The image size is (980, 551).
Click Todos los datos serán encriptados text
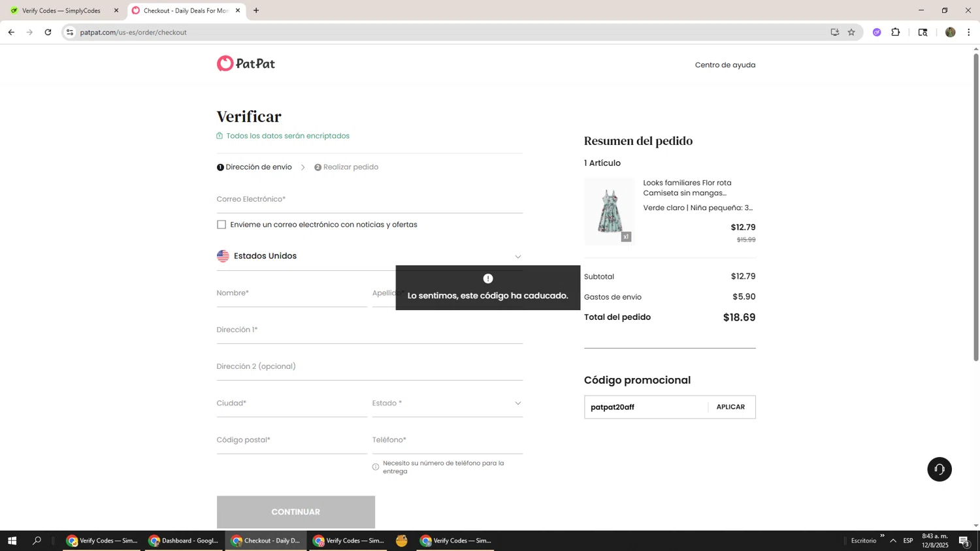[x=287, y=136]
